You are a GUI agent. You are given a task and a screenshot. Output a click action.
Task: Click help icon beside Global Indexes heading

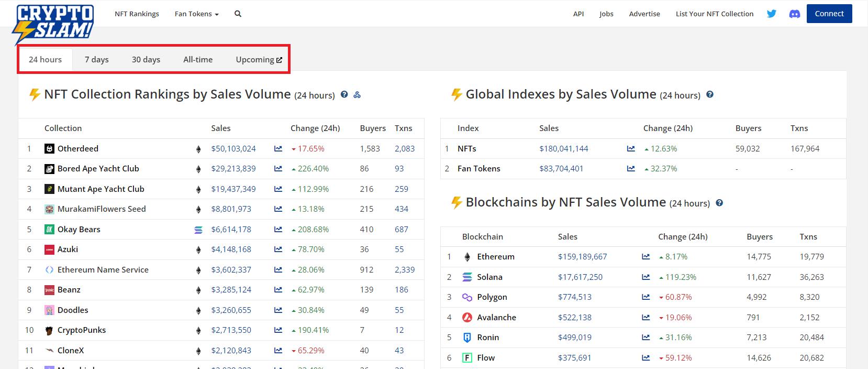click(x=710, y=95)
